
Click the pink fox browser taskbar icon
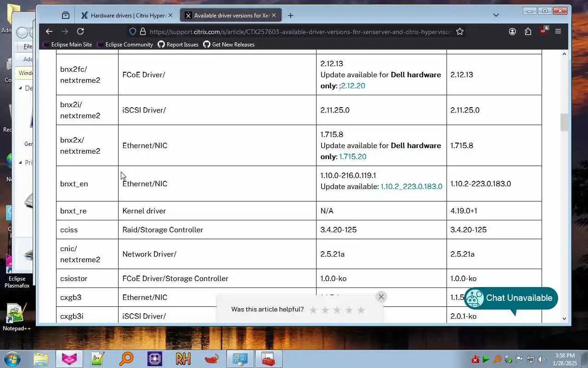click(69, 359)
